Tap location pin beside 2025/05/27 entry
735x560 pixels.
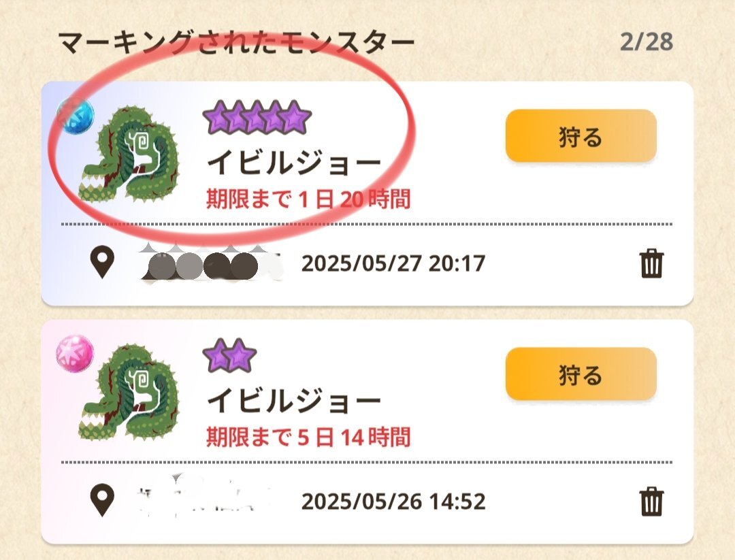[102, 264]
